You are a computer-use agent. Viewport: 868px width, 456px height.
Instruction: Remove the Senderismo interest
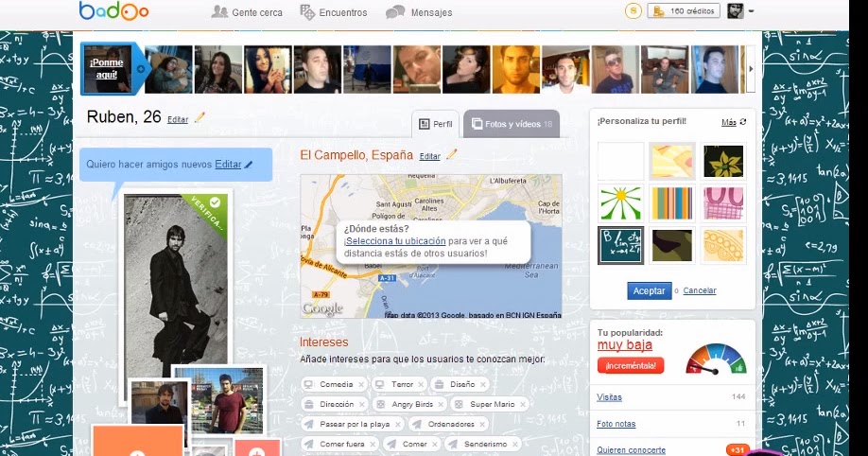514,445
